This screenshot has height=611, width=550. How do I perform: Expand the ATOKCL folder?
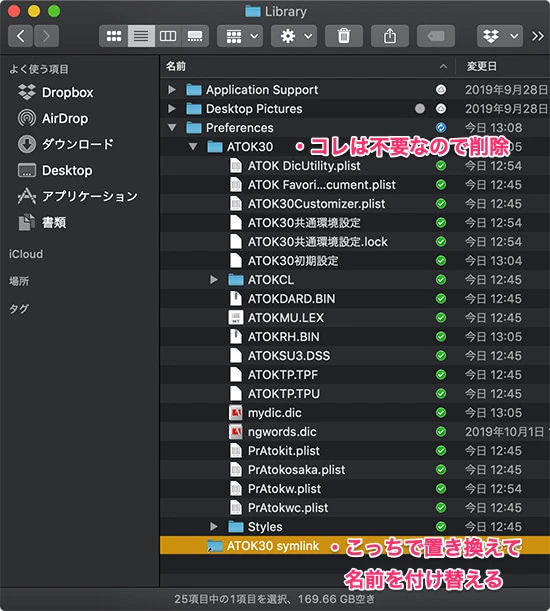(214, 279)
